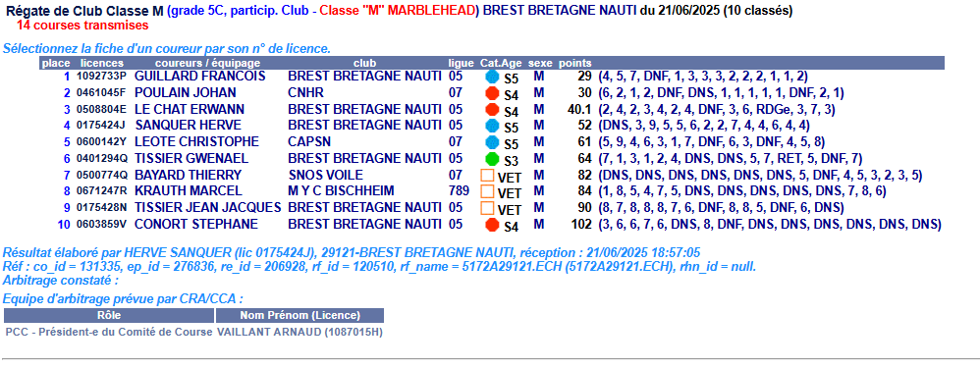Click the 'Cat.Age' column header
The image size is (980, 368).
pos(501,63)
